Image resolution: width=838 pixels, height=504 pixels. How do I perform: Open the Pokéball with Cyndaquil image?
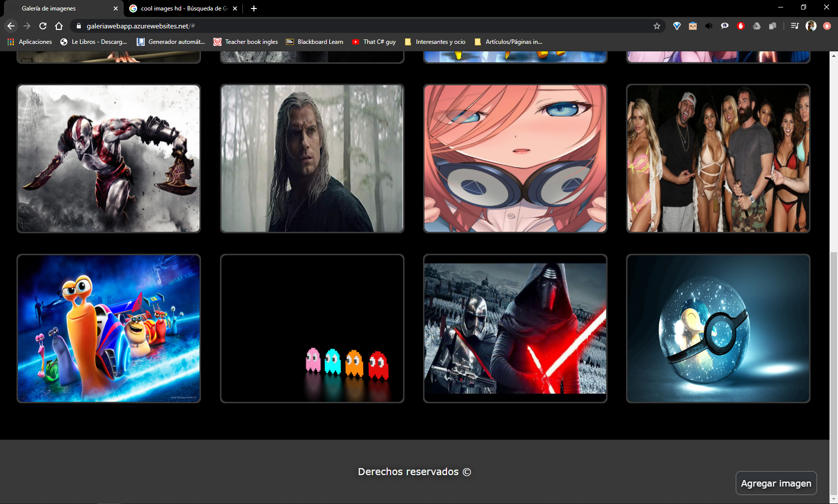click(x=718, y=329)
